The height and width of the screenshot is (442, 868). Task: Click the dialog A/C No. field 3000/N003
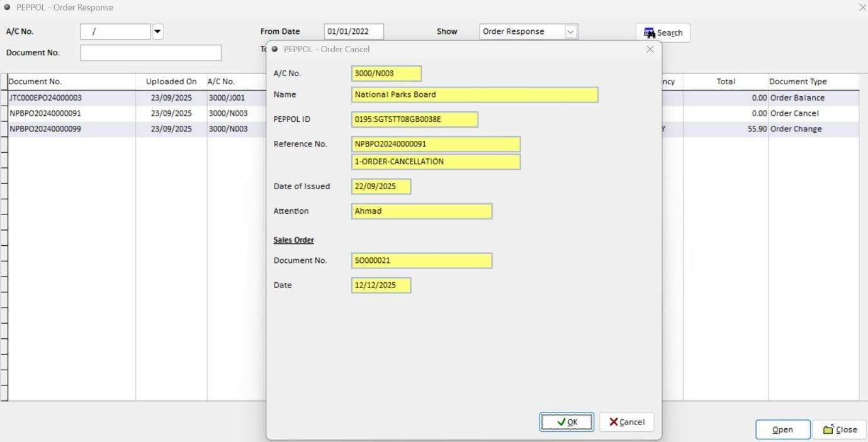pyautogui.click(x=386, y=74)
